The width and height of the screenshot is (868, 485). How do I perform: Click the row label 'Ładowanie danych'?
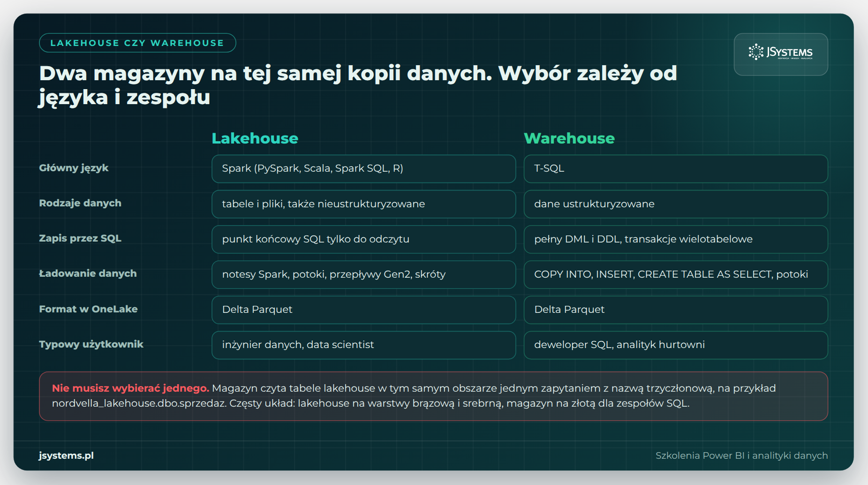[88, 273]
